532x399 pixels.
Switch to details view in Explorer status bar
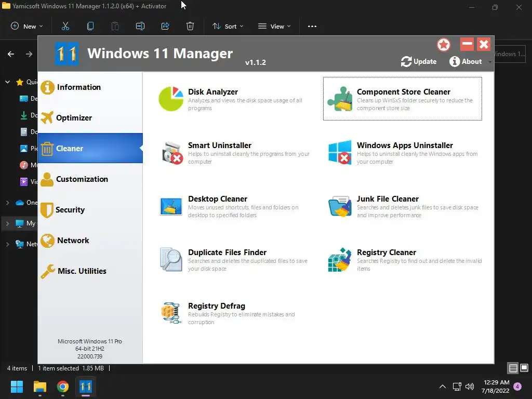point(513,368)
